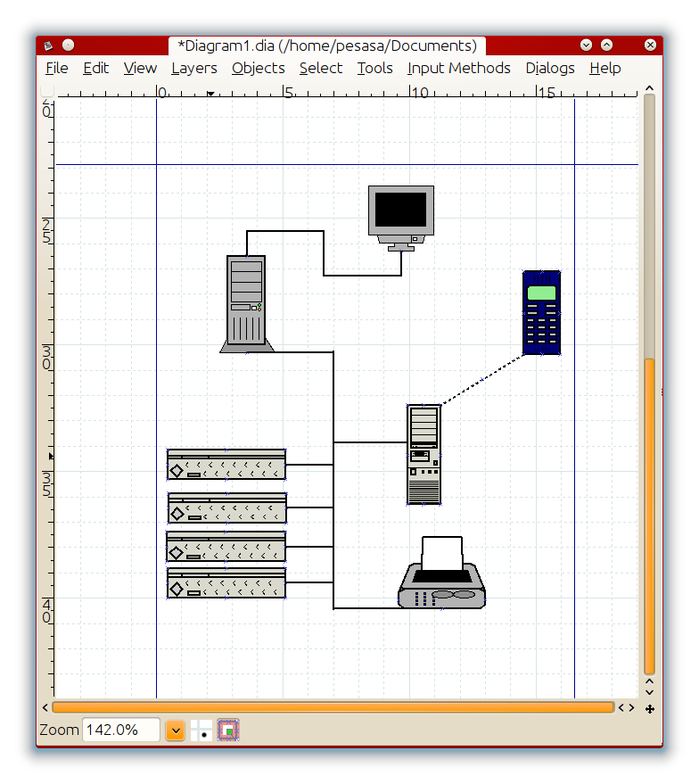Viewport: 699px width, 784px height.
Task: Click the navigation popup cross icon
Action: pyautogui.click(x=650, y=708)
